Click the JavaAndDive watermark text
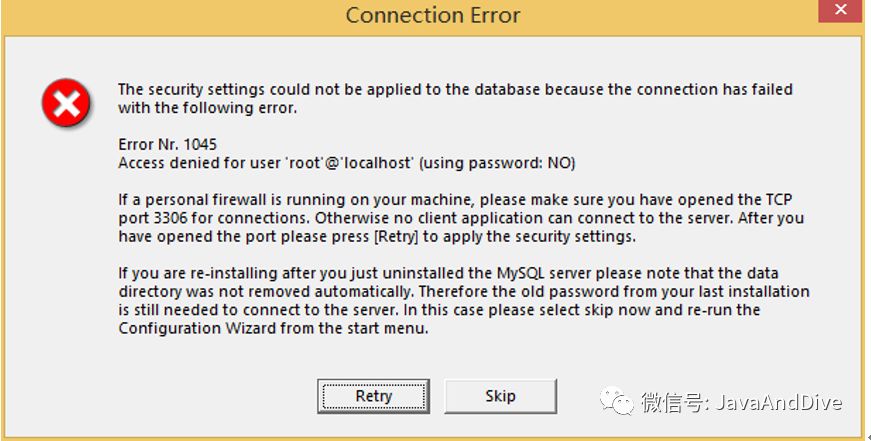Image resolution: width=871 pixels, height=441 pixels. click(x=776, y=403)
